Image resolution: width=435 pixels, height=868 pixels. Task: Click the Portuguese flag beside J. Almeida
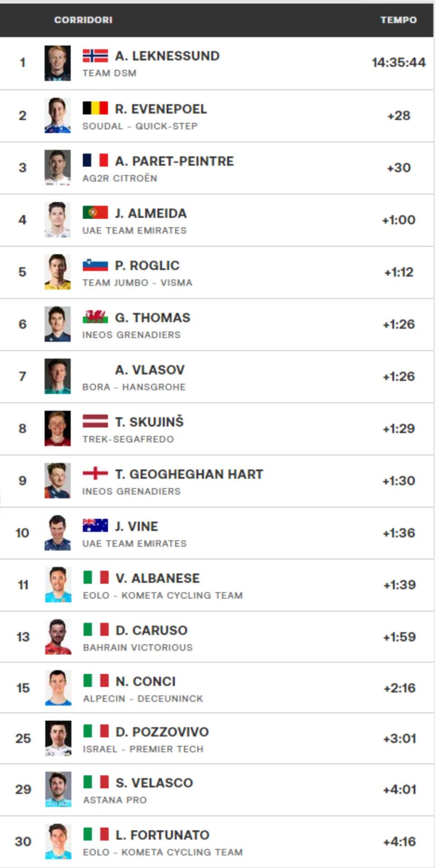coord(95,212)
